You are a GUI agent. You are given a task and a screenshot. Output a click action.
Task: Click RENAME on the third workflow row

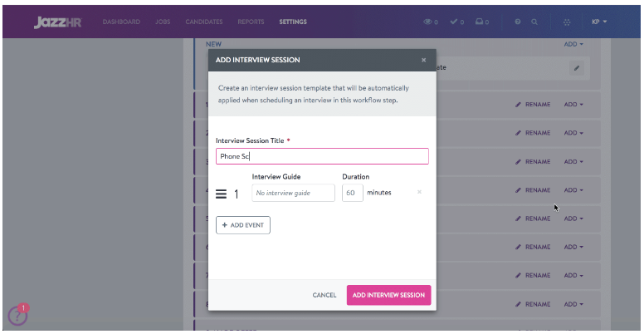[533, 162]
